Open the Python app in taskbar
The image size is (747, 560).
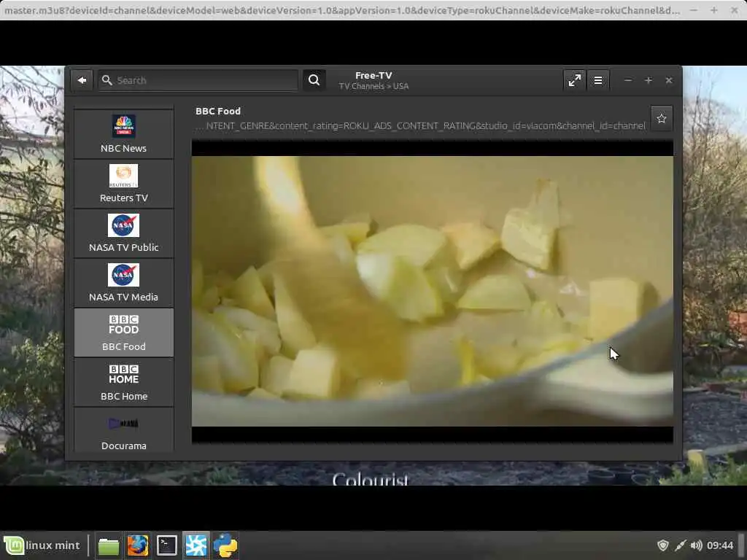[x=225, y=545]
